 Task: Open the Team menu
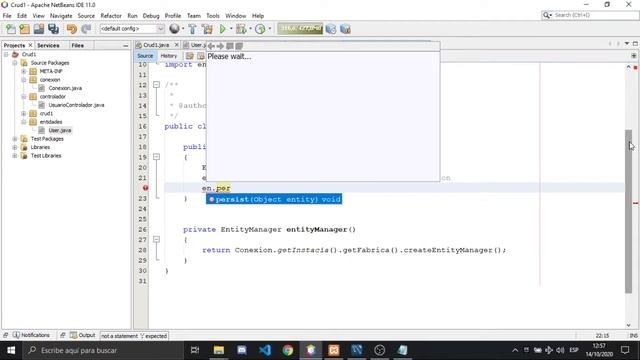[194, 16]
